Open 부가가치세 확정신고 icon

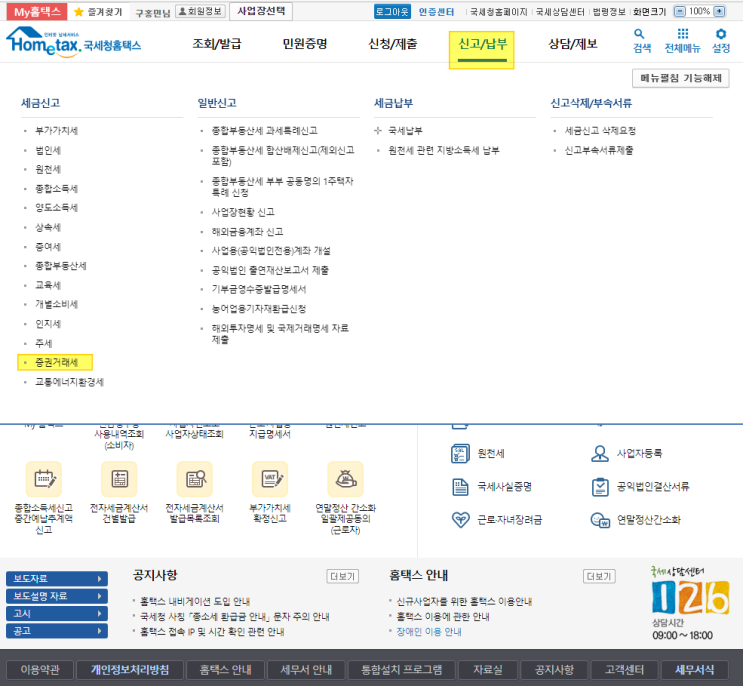click(270, 479)
